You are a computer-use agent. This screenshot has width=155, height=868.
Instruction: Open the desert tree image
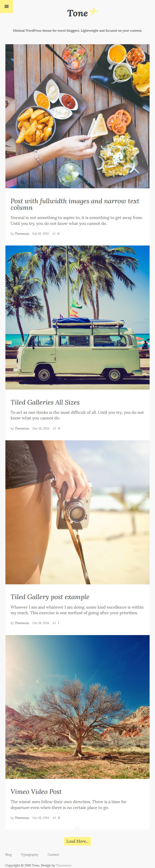point(77,707)
